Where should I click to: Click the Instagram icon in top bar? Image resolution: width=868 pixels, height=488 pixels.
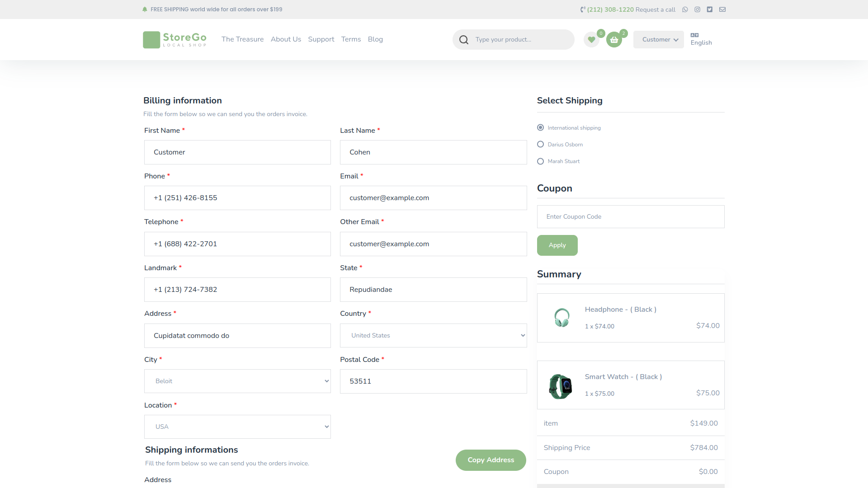697,9
